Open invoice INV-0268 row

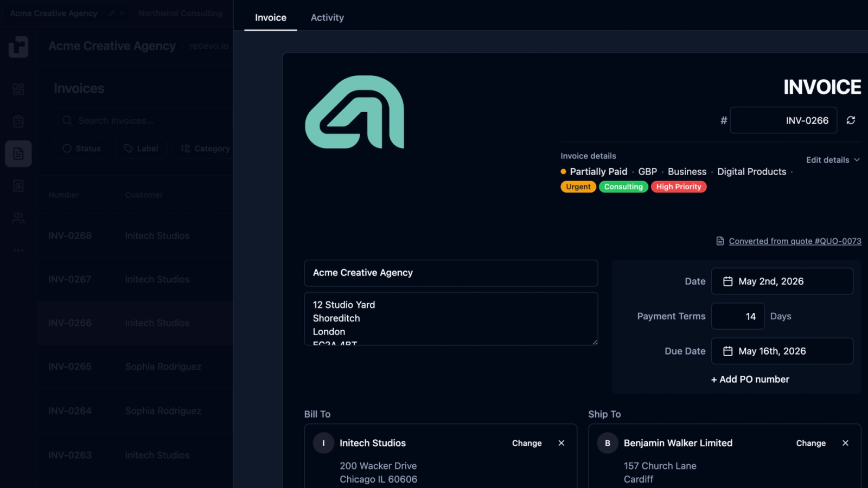[x=136, y=236]
